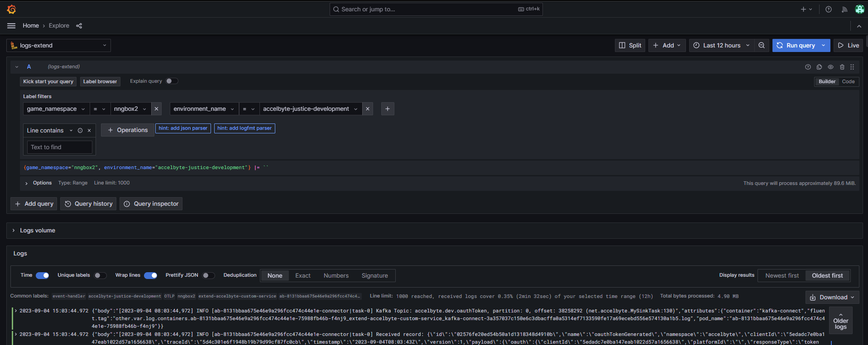The width and height of the screenshot is (868, 345).
Task: Expand the first log row at 15:03:44.972
Action: (x=16, y=311)
